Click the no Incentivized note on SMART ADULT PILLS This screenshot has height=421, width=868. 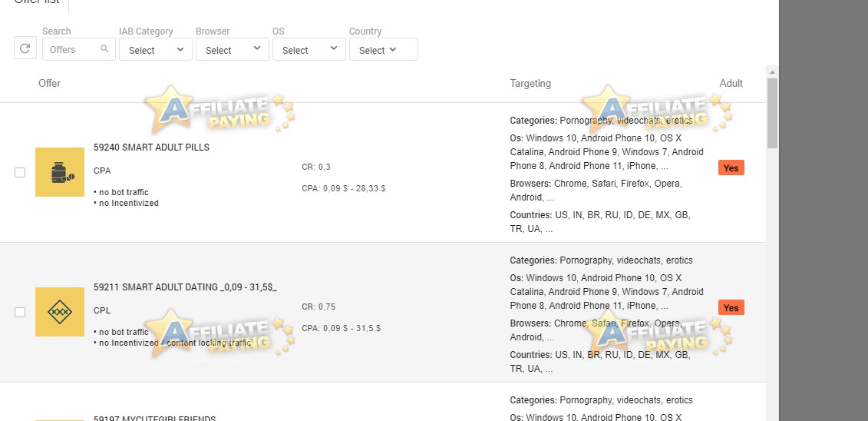(126, 203)
